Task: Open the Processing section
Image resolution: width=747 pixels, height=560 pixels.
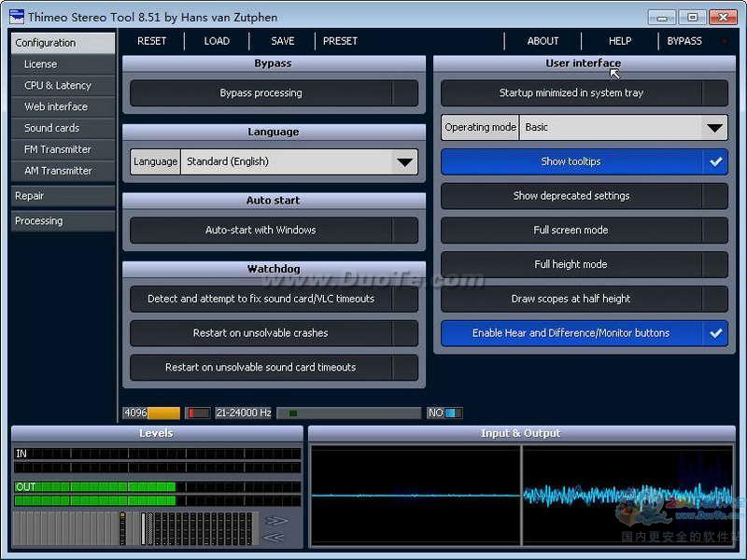Action: click(x=63, y=221)
